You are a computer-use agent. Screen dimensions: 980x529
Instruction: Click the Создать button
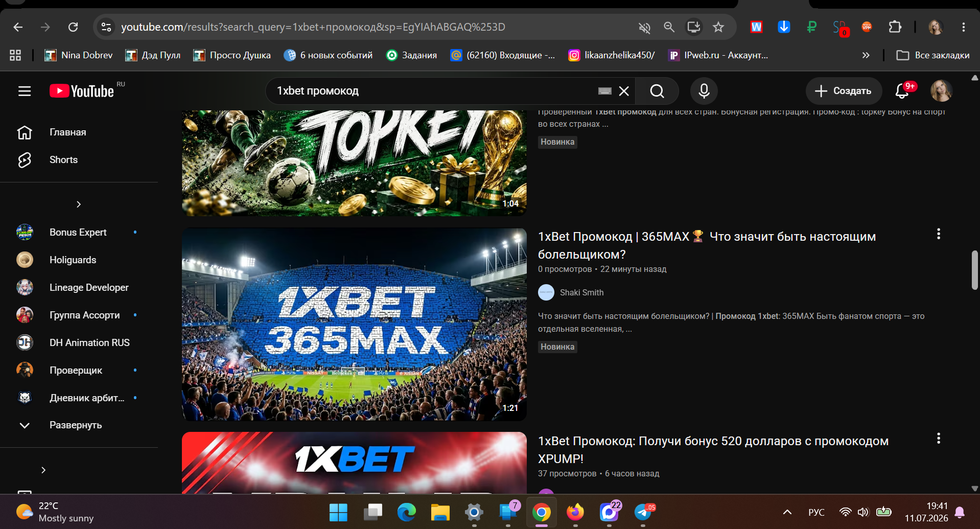[x=844, y=91]
